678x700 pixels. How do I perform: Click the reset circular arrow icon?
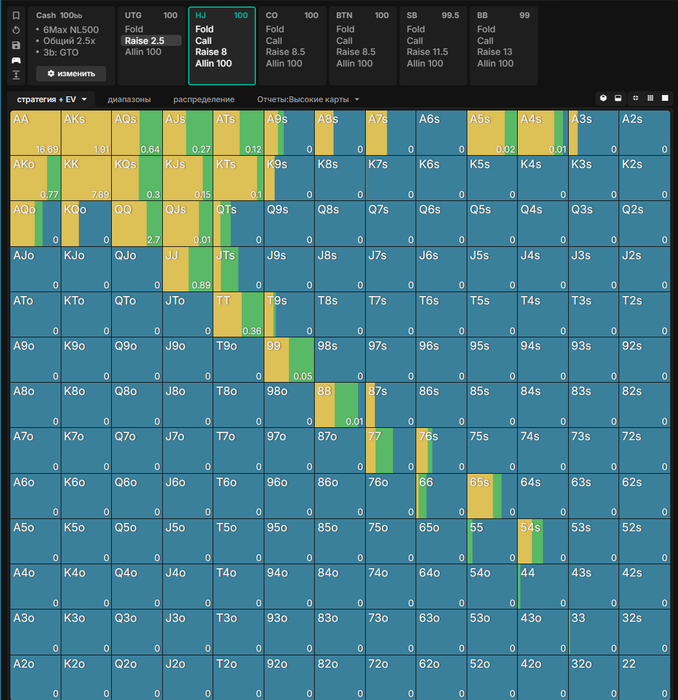(x=16, y=30)
